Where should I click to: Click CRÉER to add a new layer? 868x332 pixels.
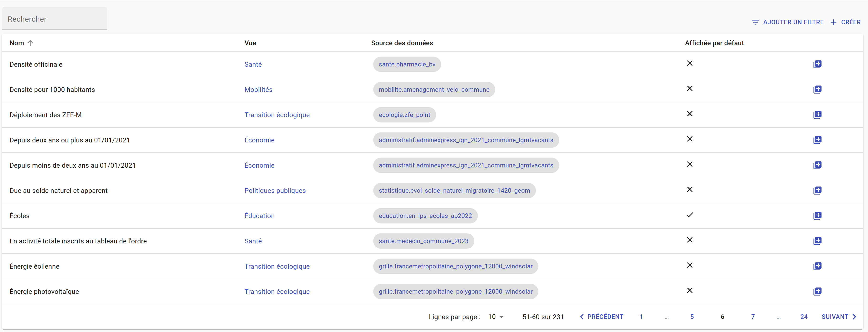(x=845, y=22)
